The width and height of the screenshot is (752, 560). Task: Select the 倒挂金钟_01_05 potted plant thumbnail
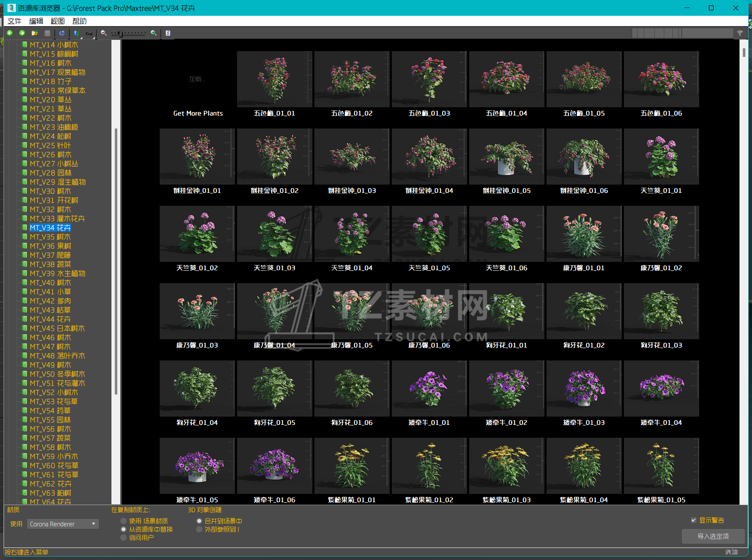point(507,156)
